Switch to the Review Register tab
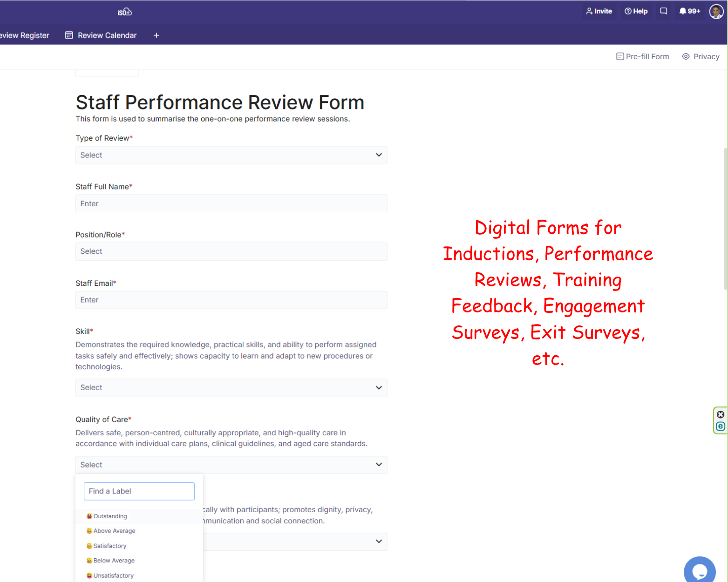 tap(24, 35)
